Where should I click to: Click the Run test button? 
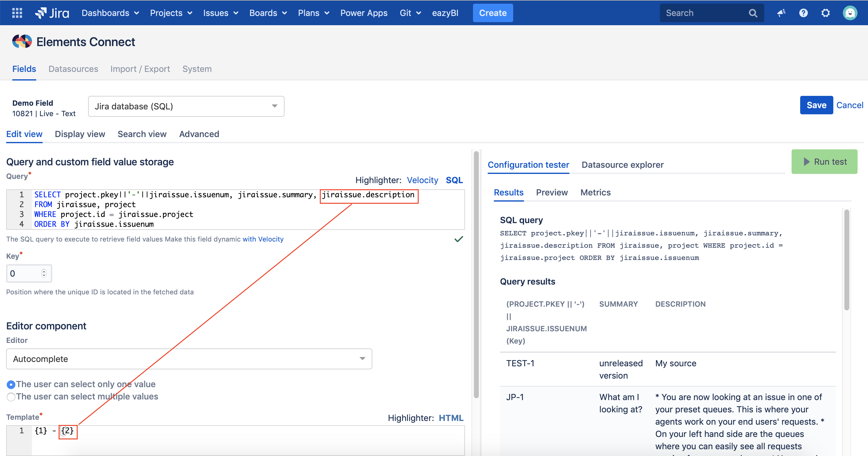click(824, 162)
